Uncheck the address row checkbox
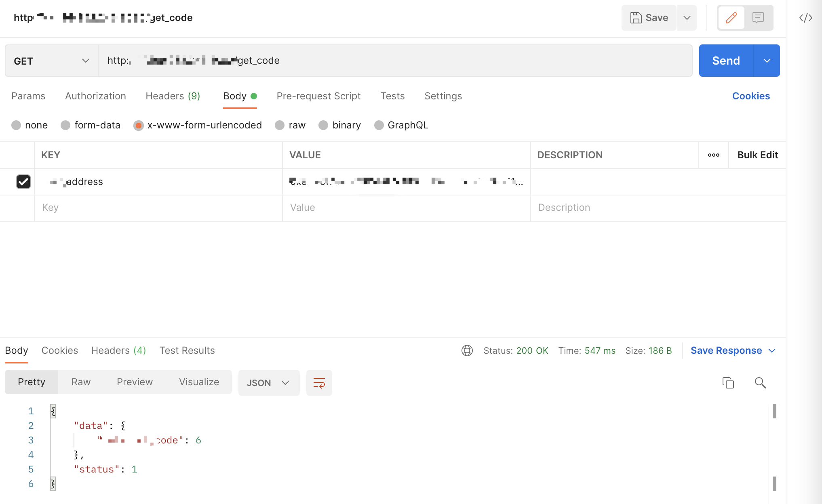Screen dimensions: 822x504 click(23, 182)
